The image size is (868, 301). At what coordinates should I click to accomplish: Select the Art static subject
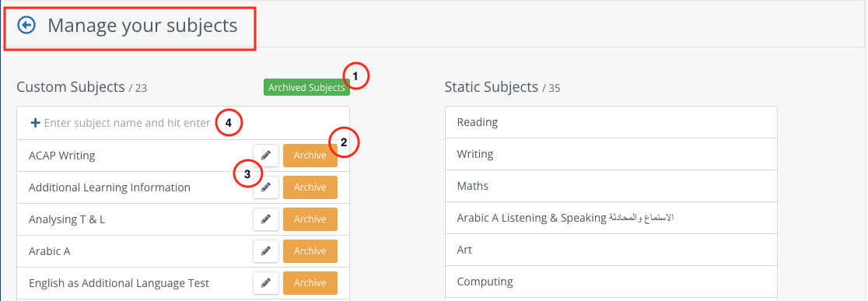click(611, 250)
